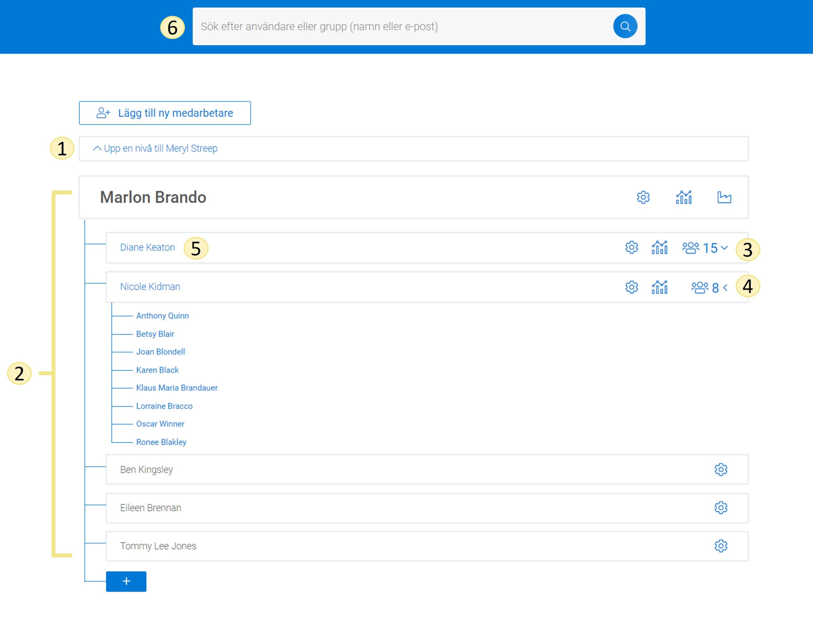Viewport: 813px width, 644px height.
Task: Open Eileen Brennan's settings gear
Action: (x=720, y=508)
